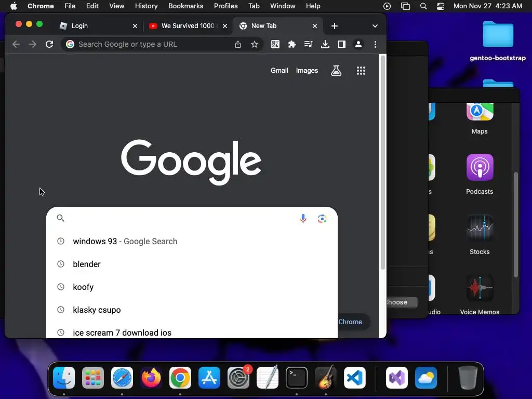Open Search Labs flask icon
Viewport: 532px width, 399px height.
(x=336, y=71)
